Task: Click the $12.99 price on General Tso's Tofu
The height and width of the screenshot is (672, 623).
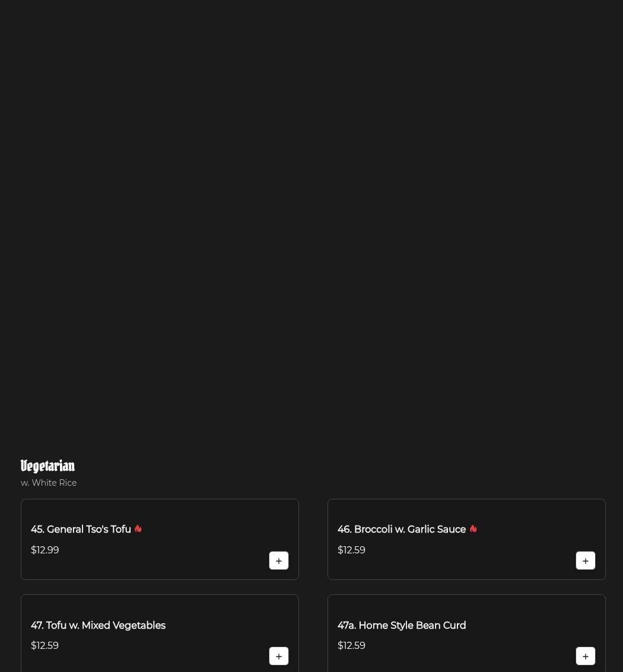Action: point(44,550)
